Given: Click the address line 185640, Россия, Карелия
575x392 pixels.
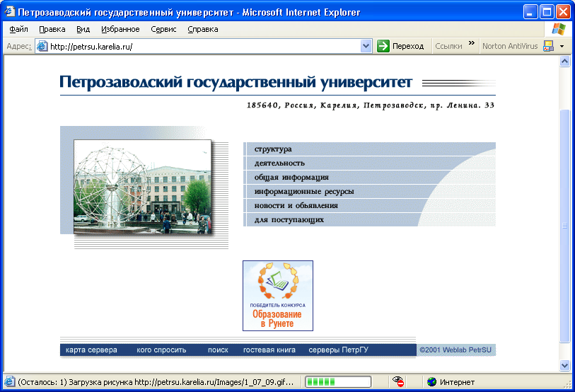Looking at the screenshot, I should (371, 105).
